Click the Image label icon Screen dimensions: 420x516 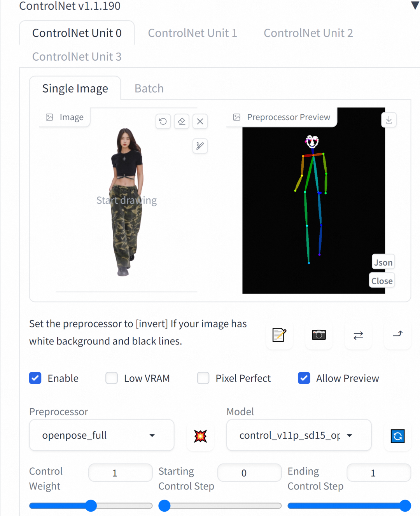click(x=49, y=117)
